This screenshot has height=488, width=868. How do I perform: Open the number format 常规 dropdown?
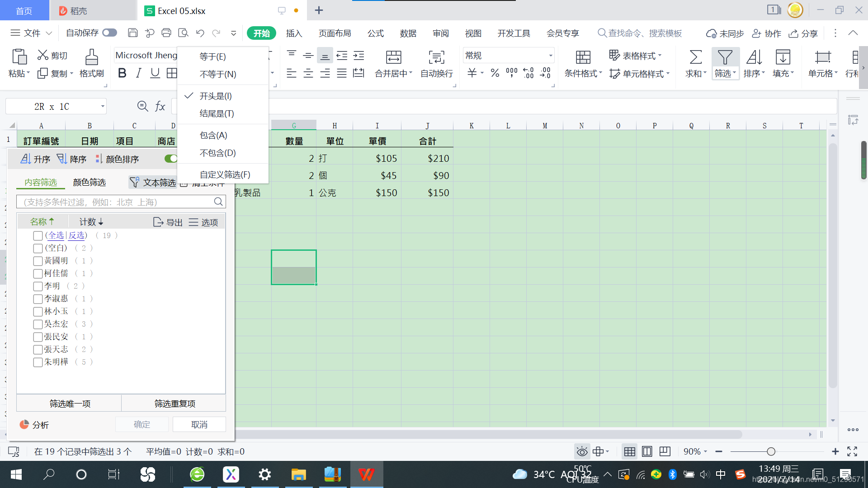pyautogui.click(x=550, y=56)
